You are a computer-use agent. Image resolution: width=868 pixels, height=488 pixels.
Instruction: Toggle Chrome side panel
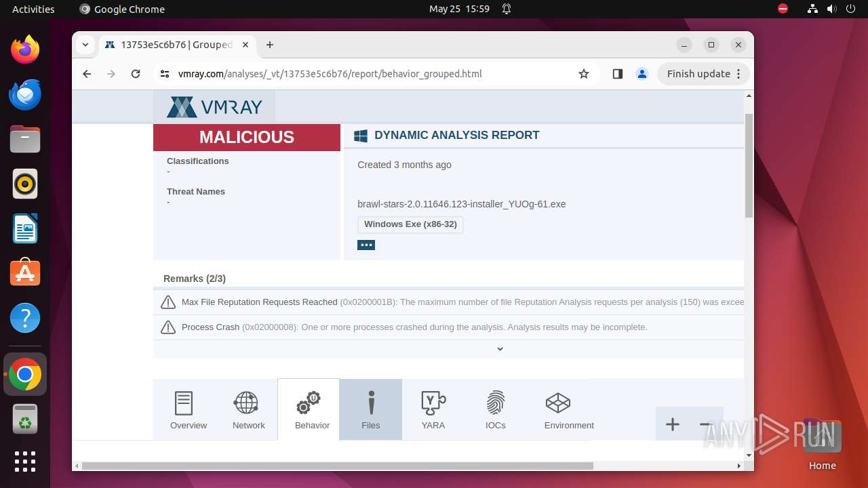click(617, 74)
